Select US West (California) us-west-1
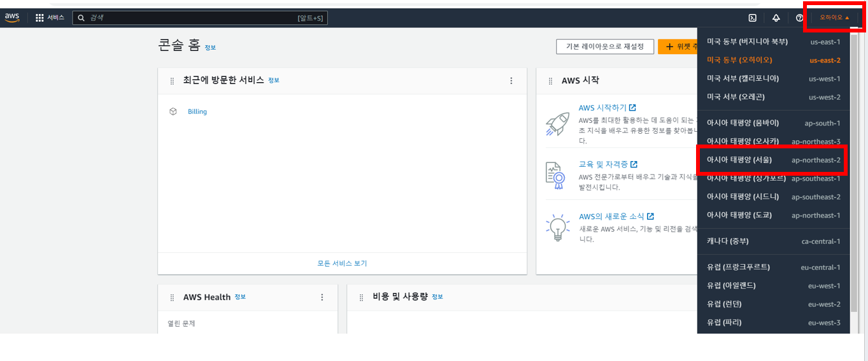This screenshot has width=868, height=361. pos(774,78)
